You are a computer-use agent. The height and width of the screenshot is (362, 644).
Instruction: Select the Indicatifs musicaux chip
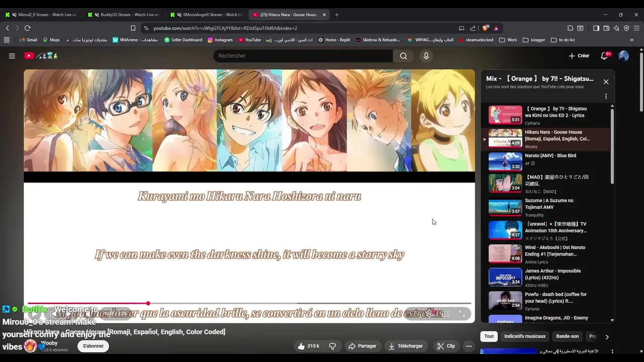pos(525,336)
